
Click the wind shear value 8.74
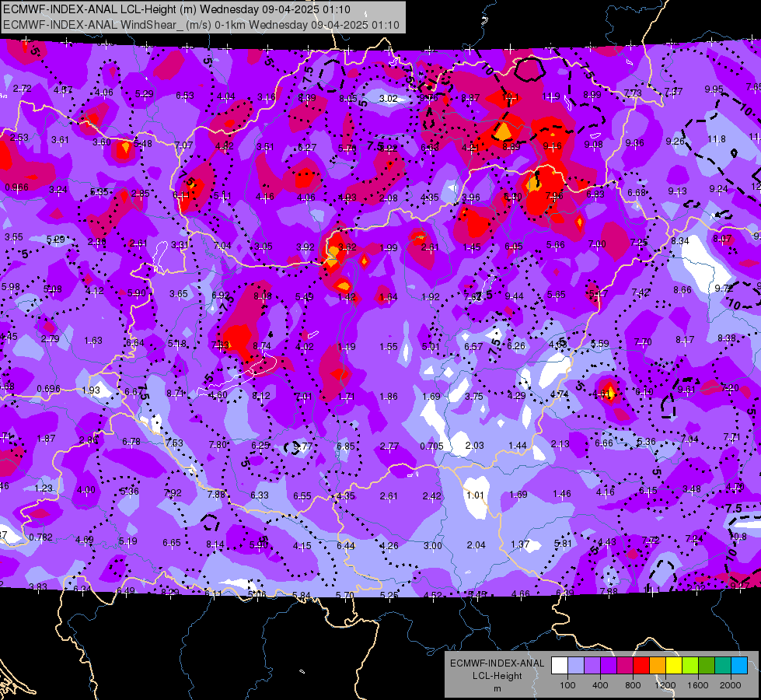tap(262, 346)
